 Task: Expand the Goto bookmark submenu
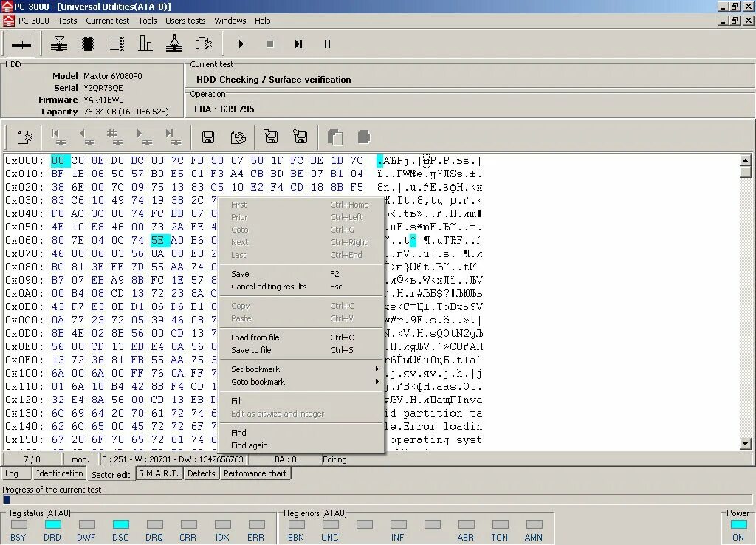(302, 382)
